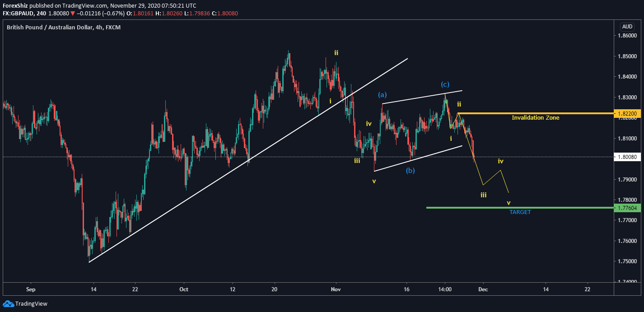644x312 pixels.
Task: Click the 20 date label on time axis
Action: pyautogui.click(x=274, y=289)
